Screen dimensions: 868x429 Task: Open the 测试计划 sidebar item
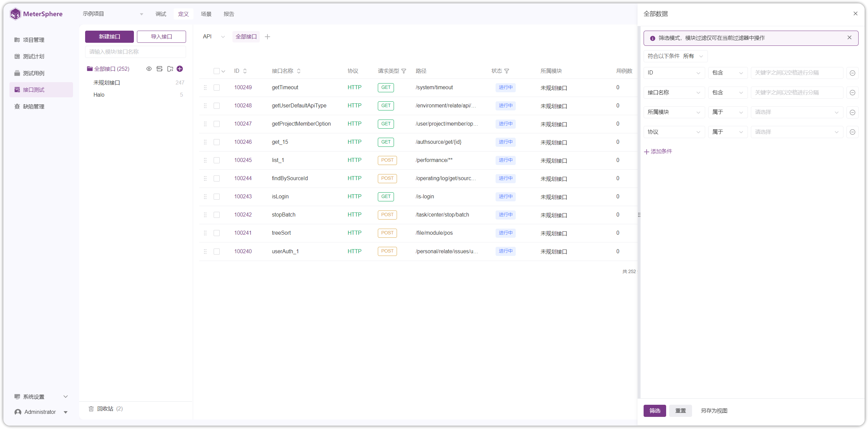[x=41, y=56]
